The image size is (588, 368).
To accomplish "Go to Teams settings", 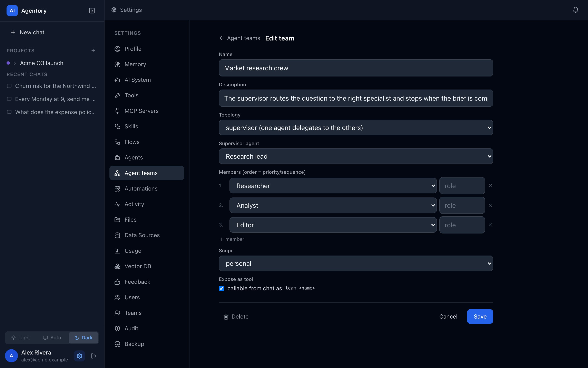I will (147, 313).
